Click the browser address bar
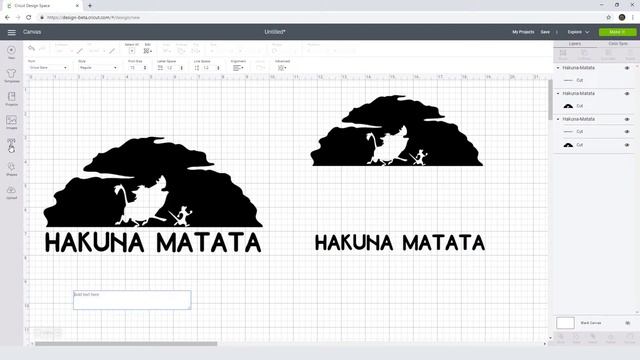The height and width of the screenshot is (360, 640). 318,18
